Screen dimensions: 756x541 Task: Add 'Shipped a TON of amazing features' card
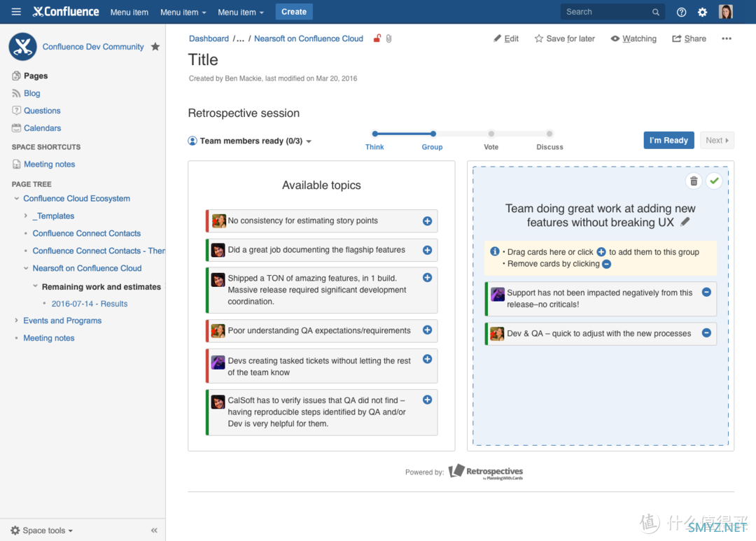pos(427,278)
